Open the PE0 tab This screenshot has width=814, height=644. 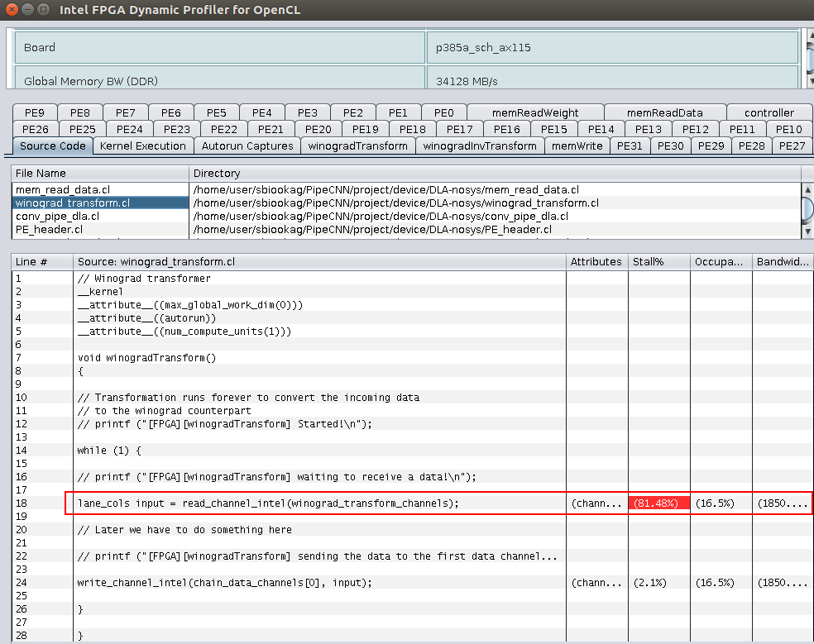click(443, 113)
